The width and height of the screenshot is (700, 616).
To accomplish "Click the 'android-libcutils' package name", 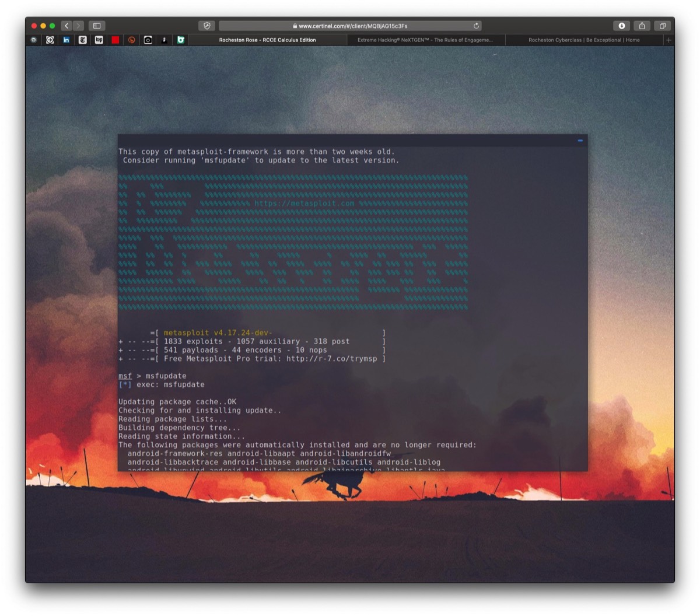I will 334,462.
